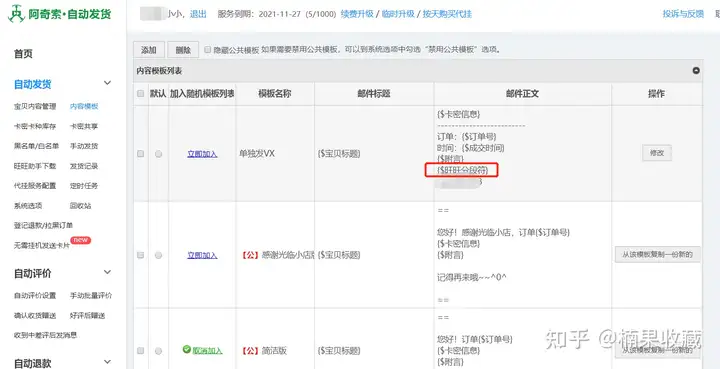Click 记得再来哦~~^0^ text in 感谢光临小店 body
The height and width of the screenshot is (369, 720).
(472, 277)
